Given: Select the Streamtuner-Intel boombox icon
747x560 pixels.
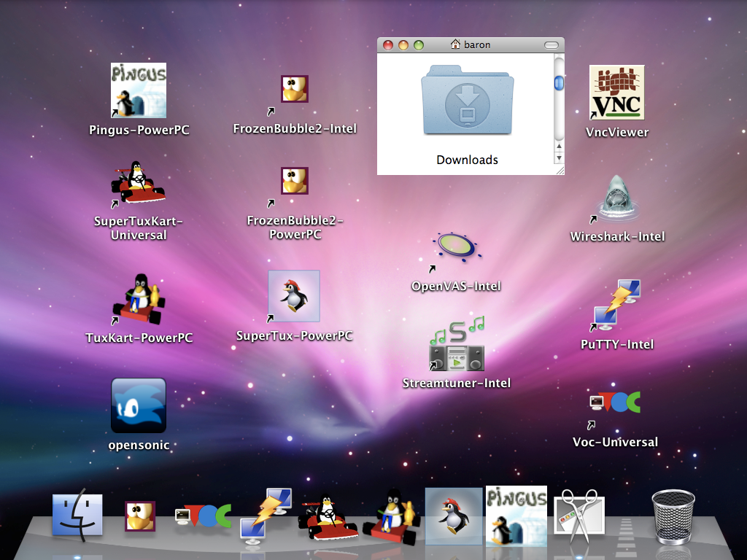Looking at the screenshot, I should click(457, 344).
